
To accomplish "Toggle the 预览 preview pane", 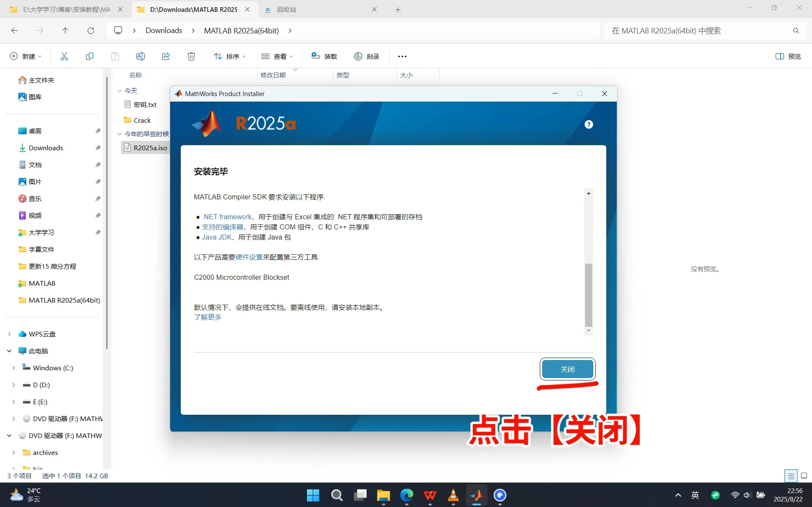I will click(788, 56).
